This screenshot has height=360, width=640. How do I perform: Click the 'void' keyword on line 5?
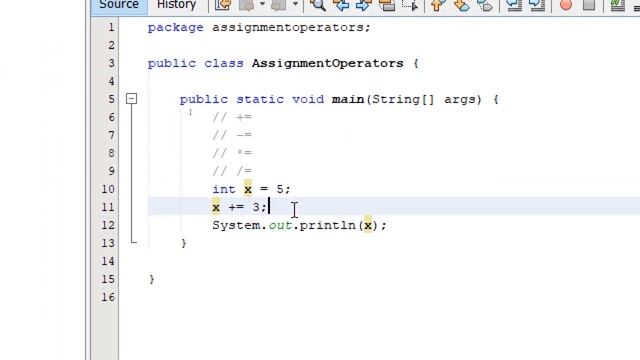pos(308,99)
